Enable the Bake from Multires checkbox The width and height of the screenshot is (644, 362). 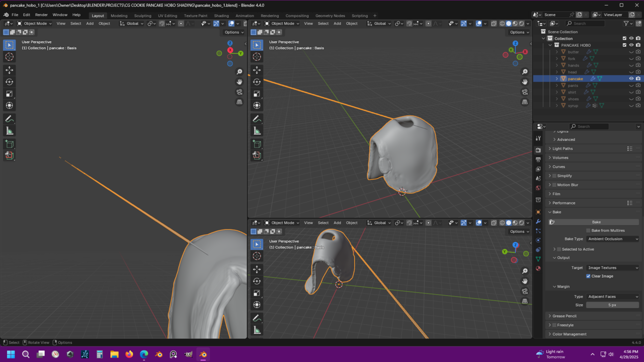coord(588,230)
